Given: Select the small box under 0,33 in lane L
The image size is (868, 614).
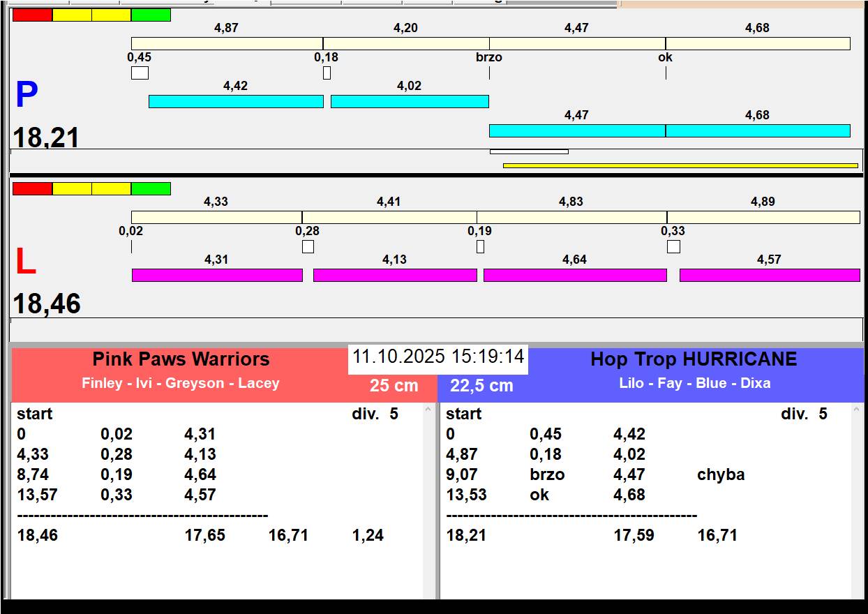Looking at the screenshot, I should coord(673,246).
